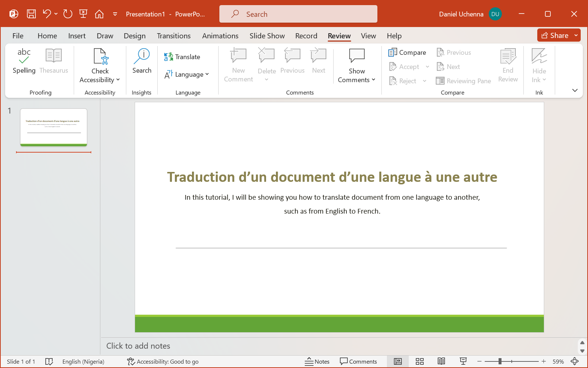This screenshot has height=368, width=588.
Task: Select the Translate tool
Action: click(182, 57)
